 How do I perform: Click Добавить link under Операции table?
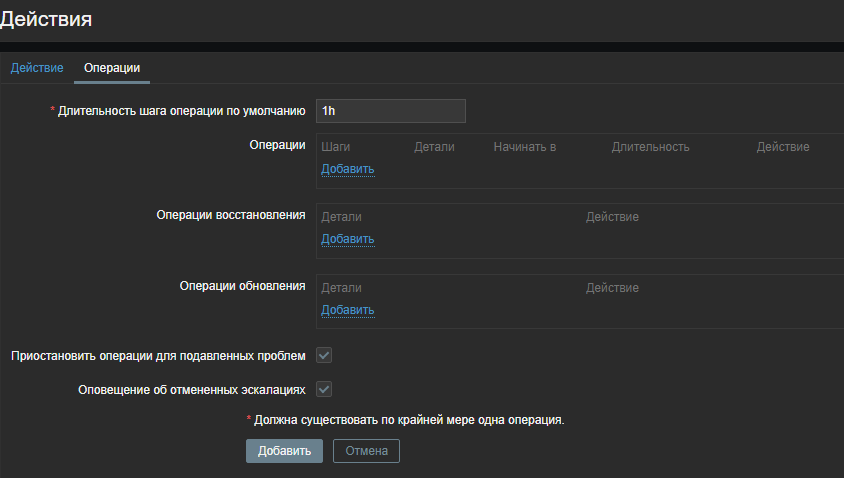[x=347, y=169]
